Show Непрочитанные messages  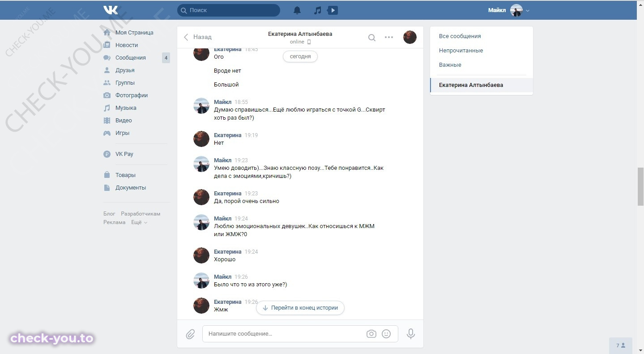pyautogui.click(x=461, y=51)
